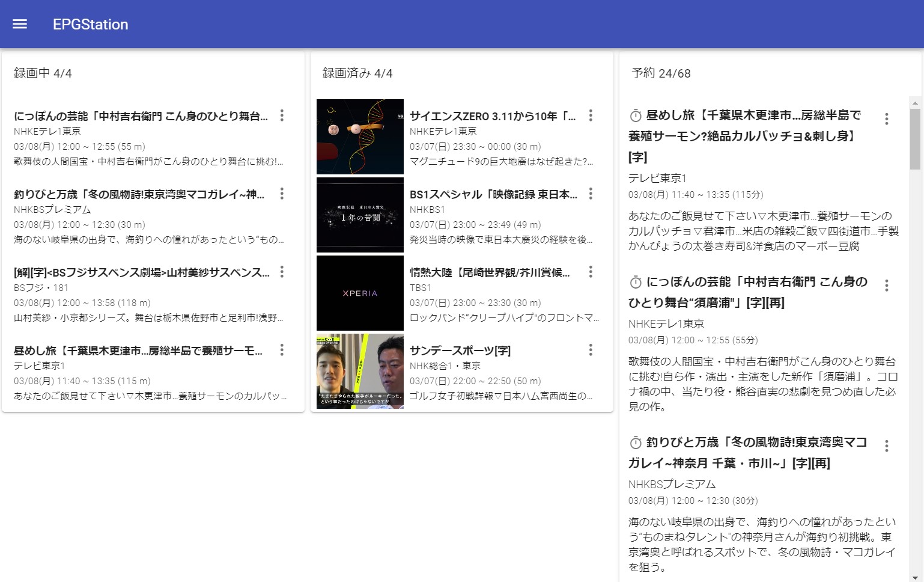Open the 予約 24/68 section header
This screenshot has height=582, width=924.
[661, 73]
